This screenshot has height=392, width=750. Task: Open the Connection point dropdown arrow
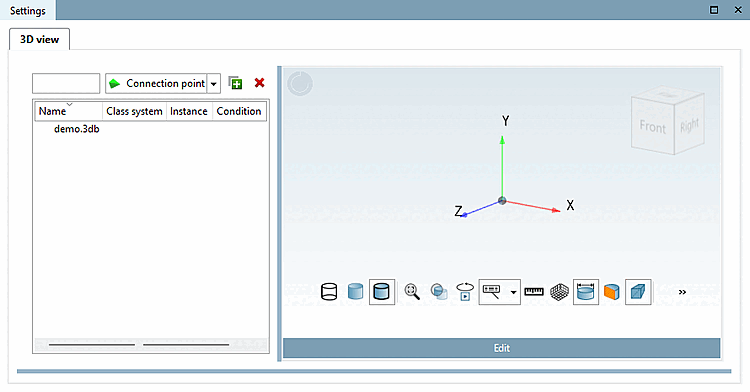point(214,84)
